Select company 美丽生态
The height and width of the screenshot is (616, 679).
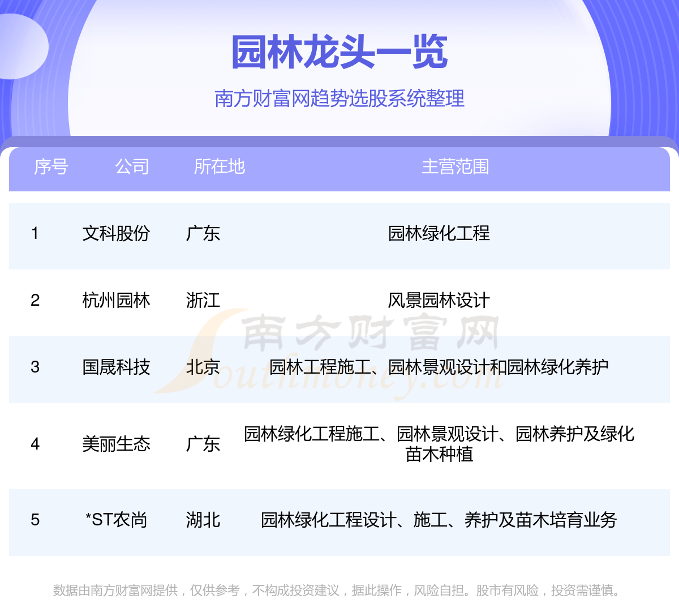tap(116, 444)
